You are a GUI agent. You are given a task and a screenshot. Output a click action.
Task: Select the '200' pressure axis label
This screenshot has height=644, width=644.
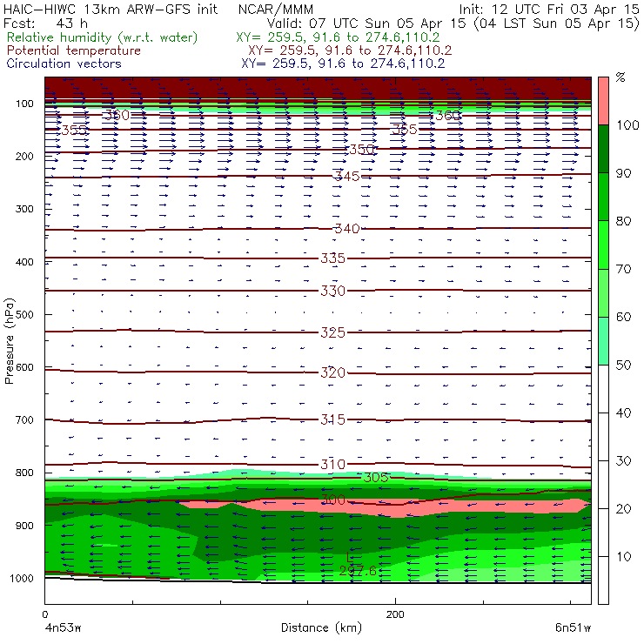(24, 156)
